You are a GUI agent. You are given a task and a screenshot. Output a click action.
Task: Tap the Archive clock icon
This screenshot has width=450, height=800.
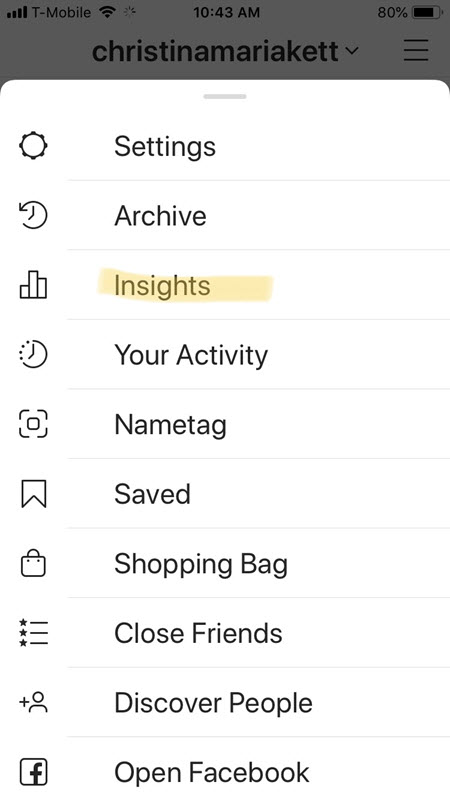pyautogui.click(x=33, y=215)
